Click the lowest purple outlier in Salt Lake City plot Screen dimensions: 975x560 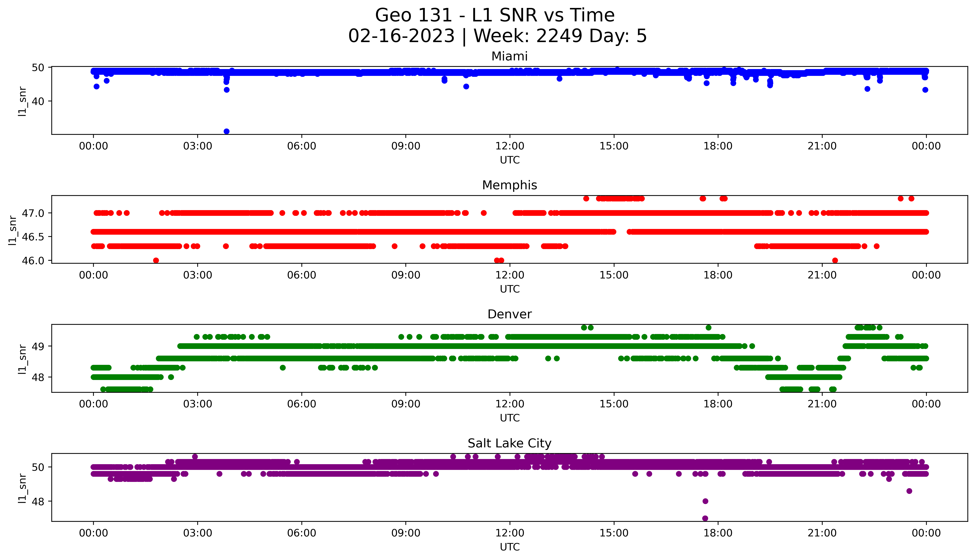pyautogui.click(x=705, y=518)
